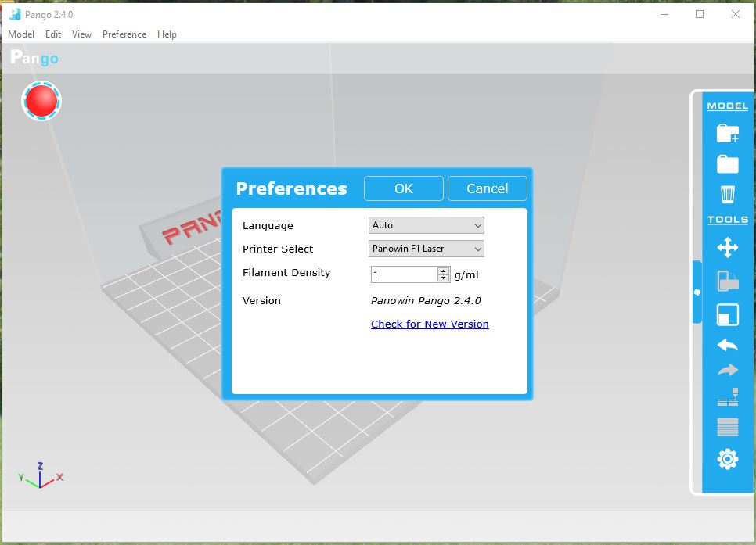
Task: Close the Pango window
Action: point(736,14)
